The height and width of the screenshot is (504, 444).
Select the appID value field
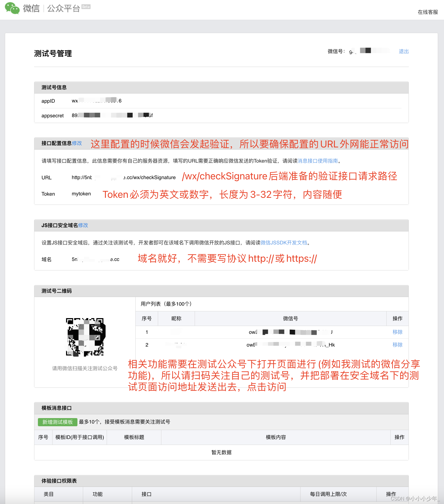[96, 101]
